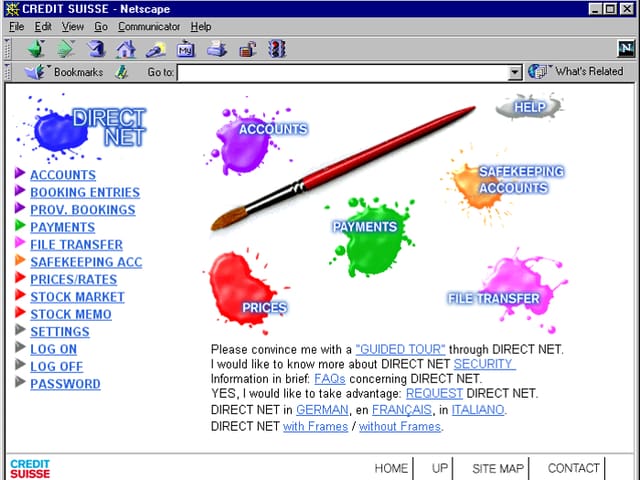
Task: Open the Help menu
Action: [x=201, y=27]
